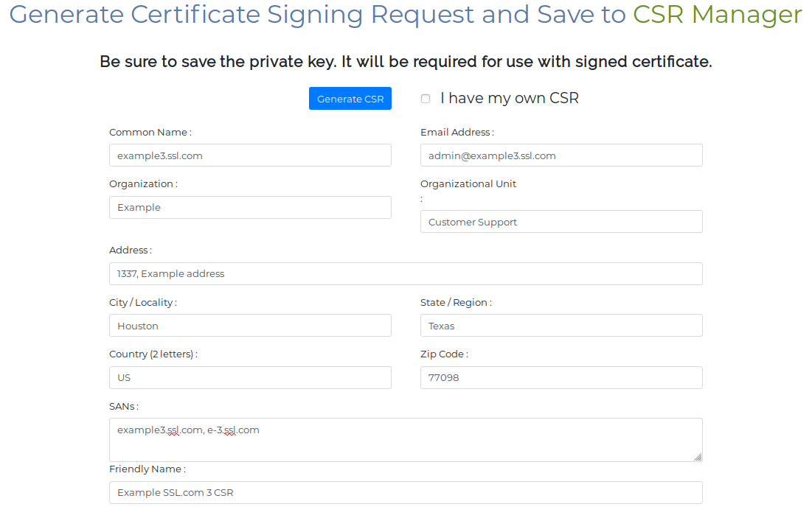Click the 'Zip Code :' label text
The width and height of the screenshot is (812, 518).
444,354
